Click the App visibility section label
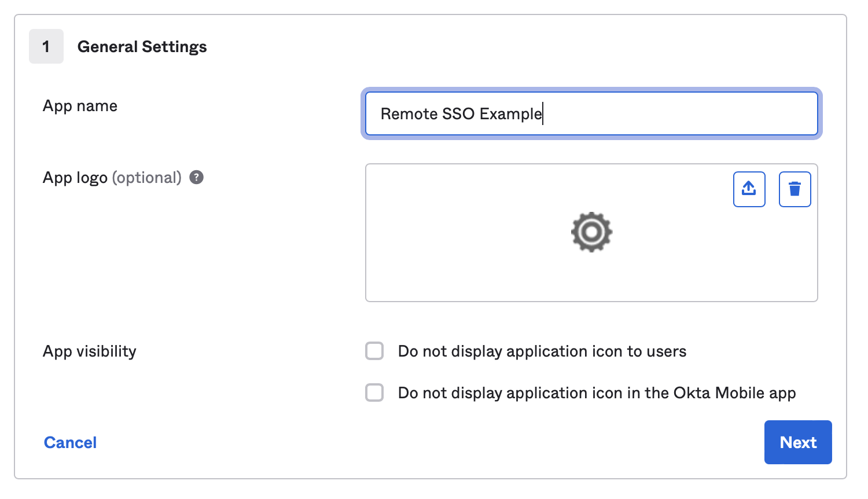 pos(89,351)
